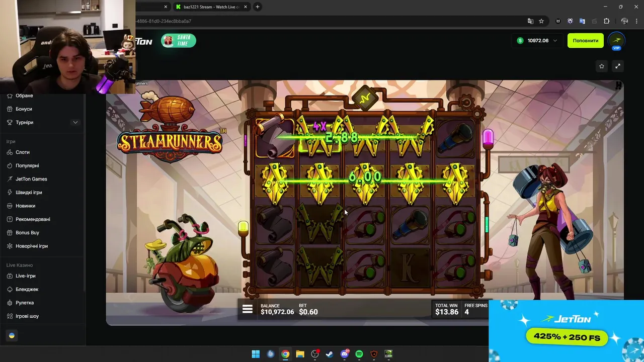
Task: Open the Бонуси sidebar item
Action: point(24,109)
